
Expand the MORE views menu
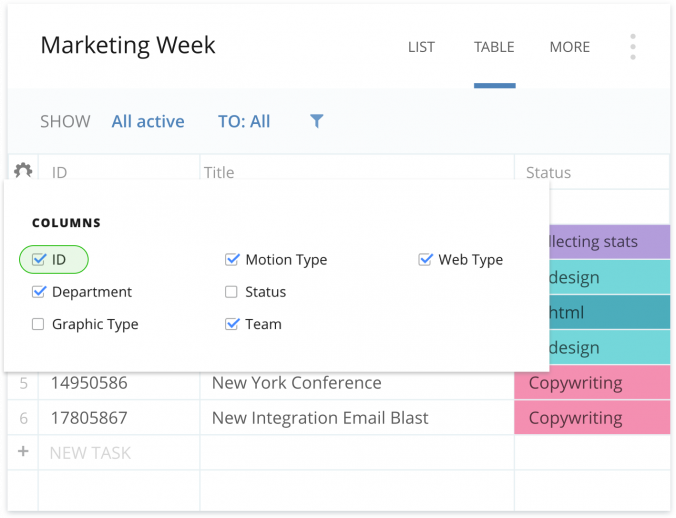pyautogui.click(x=569, y=47)
